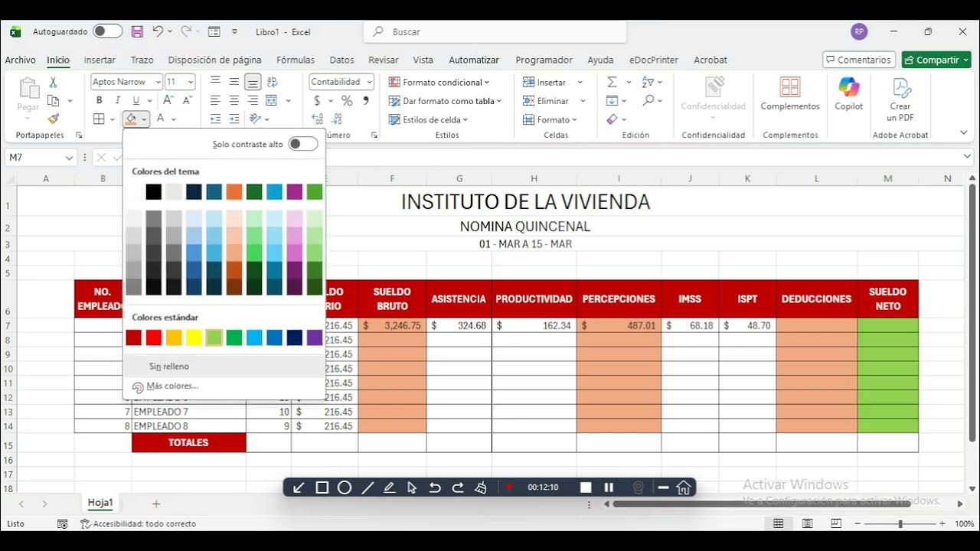
Task: Open the Contabilidad number format dropdown
Action: click(x=369, y=82)
